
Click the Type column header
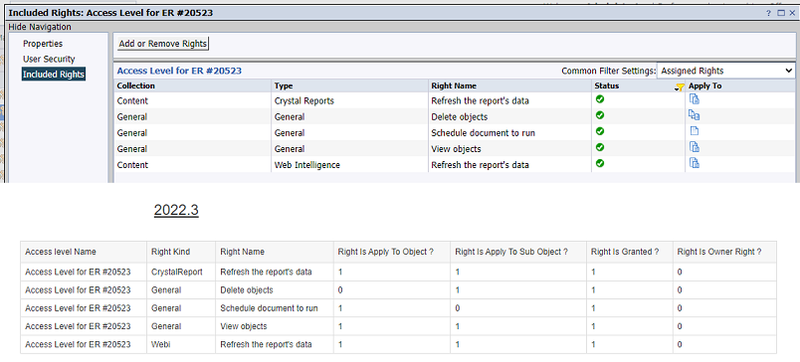(284, 86)
